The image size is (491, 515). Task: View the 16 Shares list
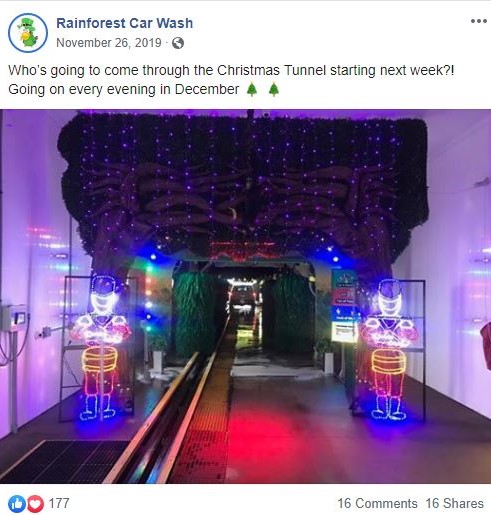point(455,503)
